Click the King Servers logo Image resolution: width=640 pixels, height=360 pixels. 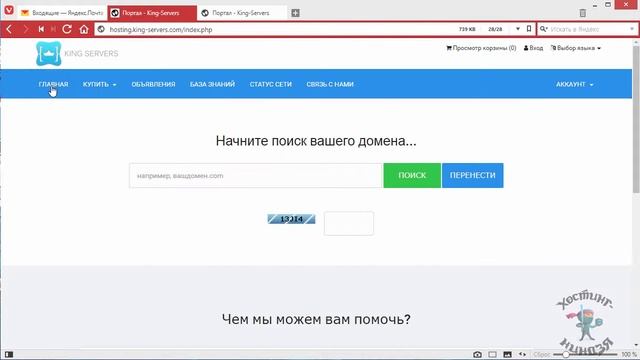(77, 53)
